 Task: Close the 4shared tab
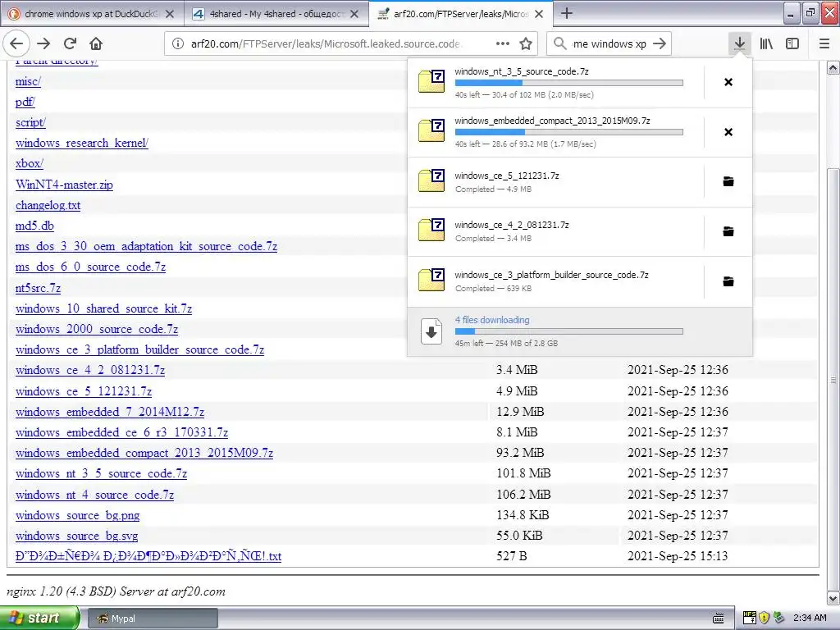pos(354,14)
